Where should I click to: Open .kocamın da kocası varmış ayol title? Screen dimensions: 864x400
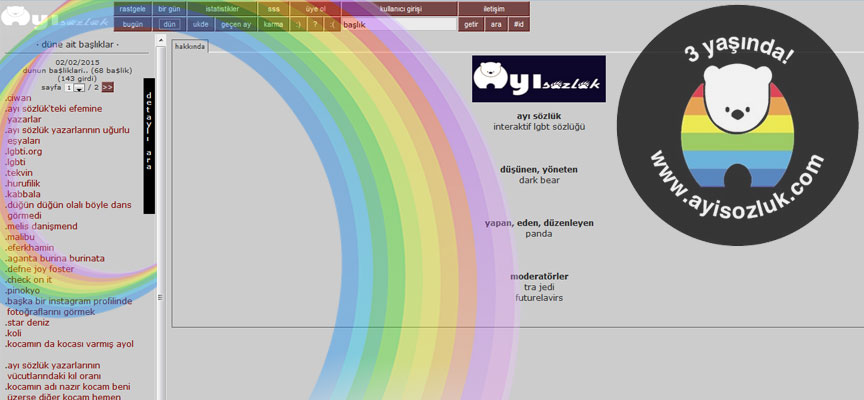click(69, 344)
